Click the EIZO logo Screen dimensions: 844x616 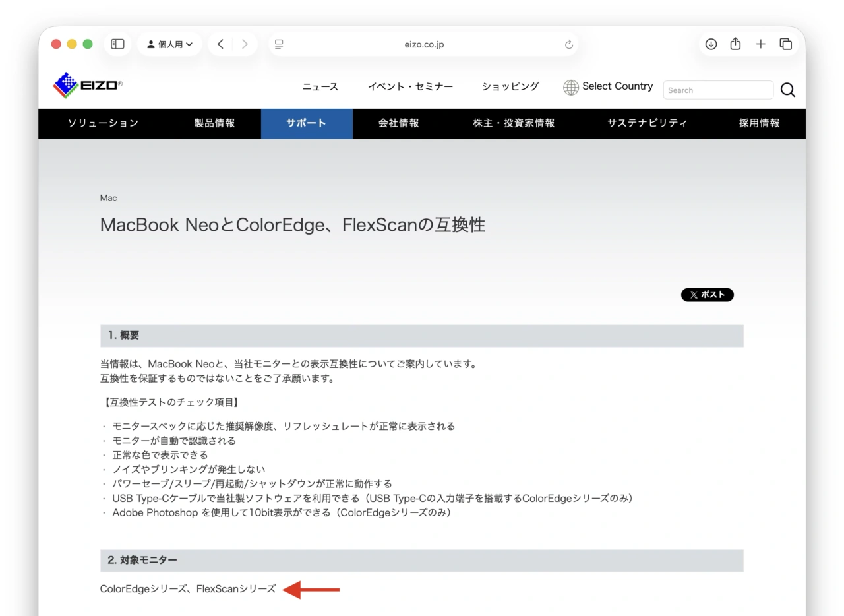pos(88,85)
